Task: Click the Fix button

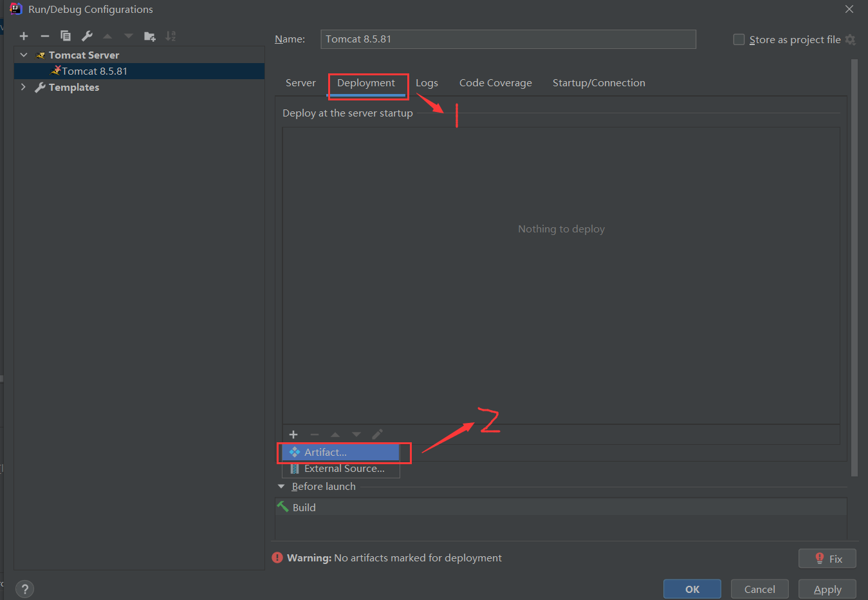Action: point(827,558)
